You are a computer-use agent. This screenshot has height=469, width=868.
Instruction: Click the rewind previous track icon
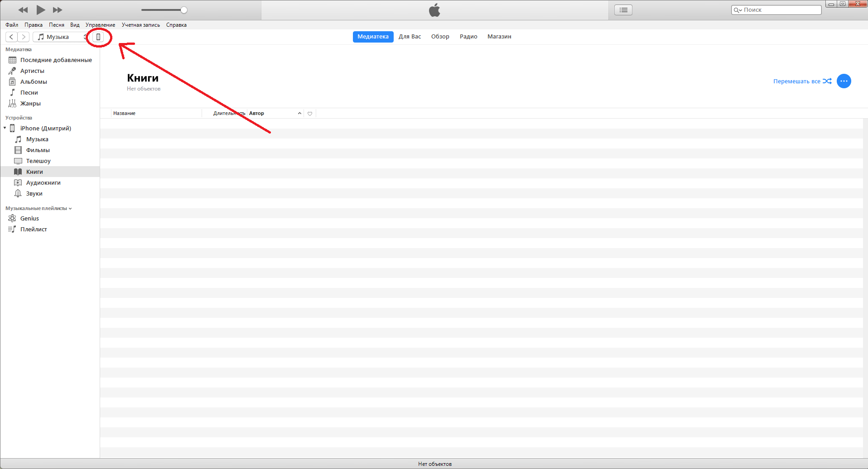coord(23,10)
